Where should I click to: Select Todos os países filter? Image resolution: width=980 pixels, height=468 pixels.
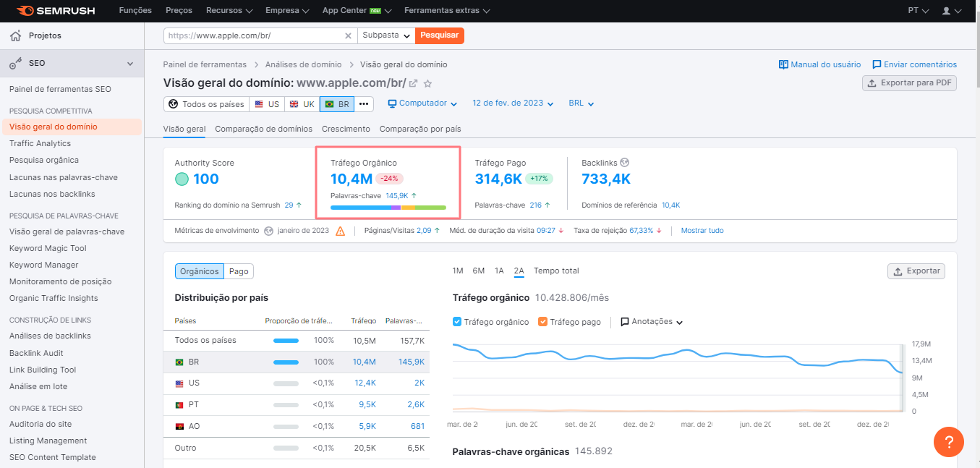(206, 104)
